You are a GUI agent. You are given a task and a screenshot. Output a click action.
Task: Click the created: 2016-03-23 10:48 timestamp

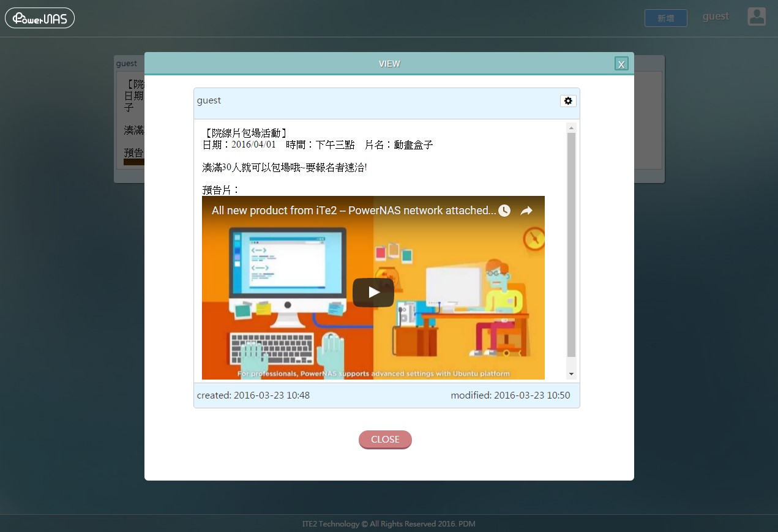253,395
